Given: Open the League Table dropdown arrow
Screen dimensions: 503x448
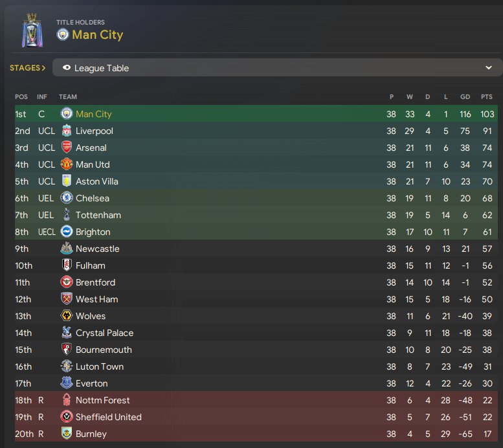Looking at the screenshot, I should coord(488,68).
